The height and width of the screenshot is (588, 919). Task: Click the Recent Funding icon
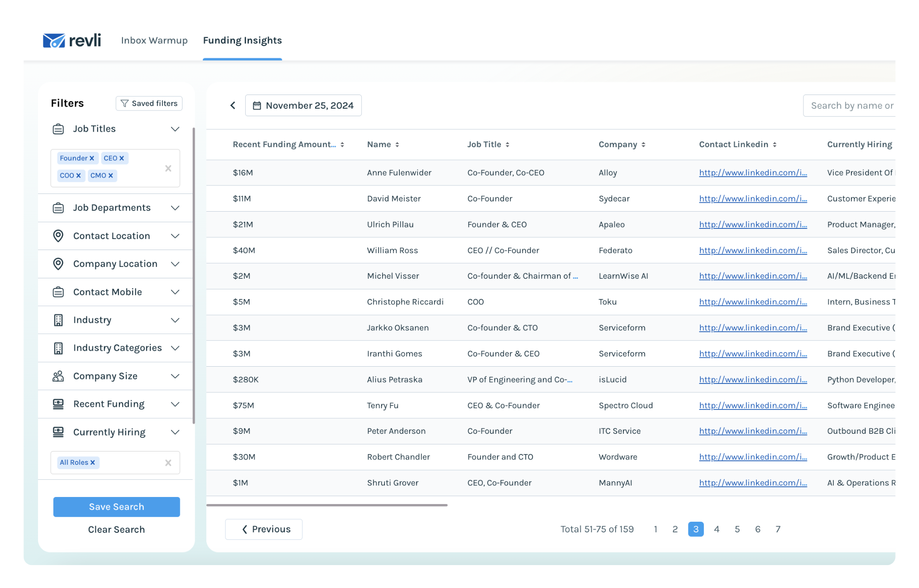(x=58, y=404)
